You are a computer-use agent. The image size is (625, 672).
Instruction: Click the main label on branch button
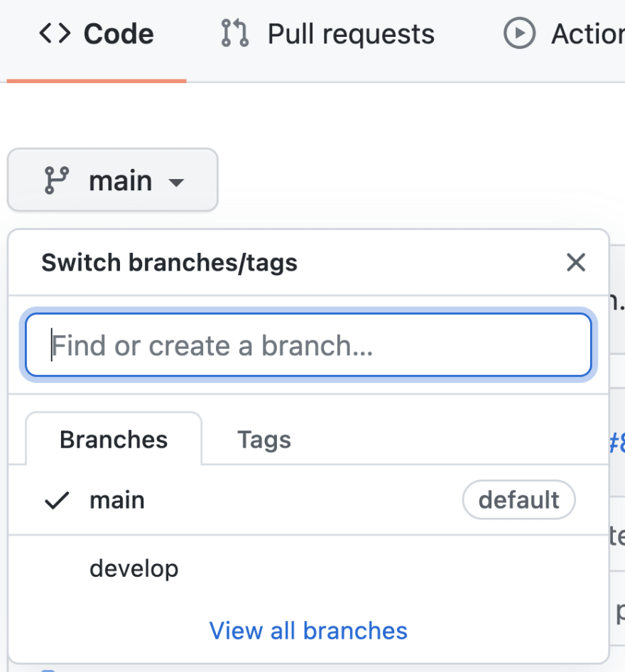tap(120, 181)
